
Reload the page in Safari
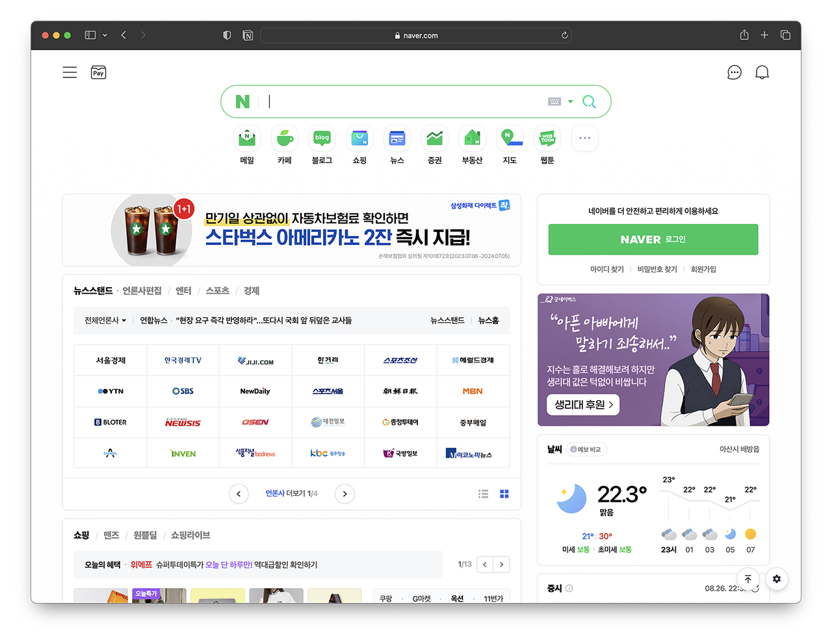point(565,35)
